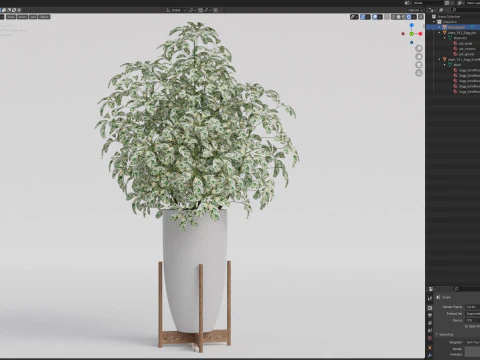This screenshot has height=360, width=480.
Task: Open the Transform Orientation Global dropdown
Action: click(176, 10)
